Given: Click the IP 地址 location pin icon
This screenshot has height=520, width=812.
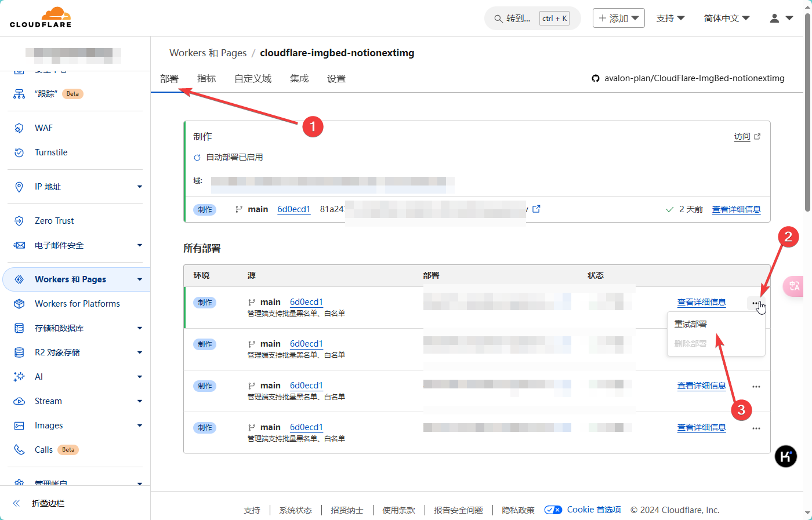Looking at the screenshot, I should pos(19,187).
